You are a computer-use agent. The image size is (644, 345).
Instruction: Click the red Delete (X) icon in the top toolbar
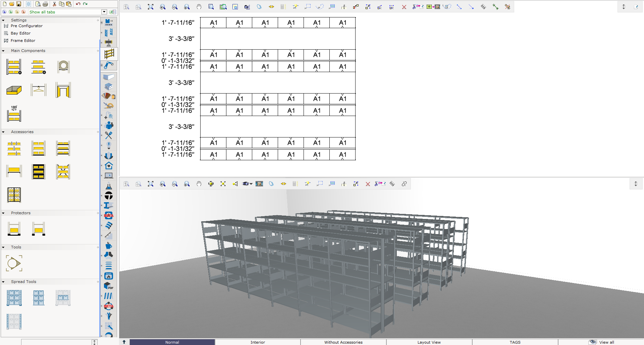(x=404, y=7)
